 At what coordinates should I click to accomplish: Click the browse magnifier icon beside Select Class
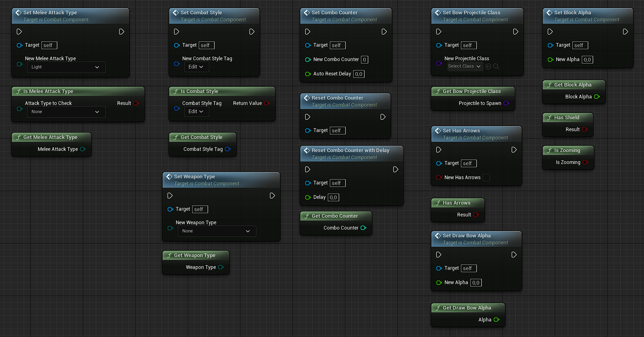(x=496, y=66)
